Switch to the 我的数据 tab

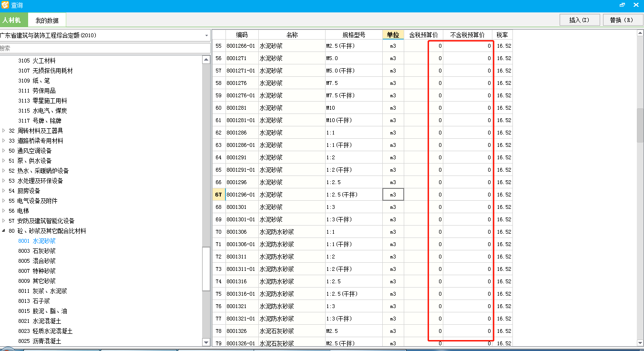tap(47, 21)
